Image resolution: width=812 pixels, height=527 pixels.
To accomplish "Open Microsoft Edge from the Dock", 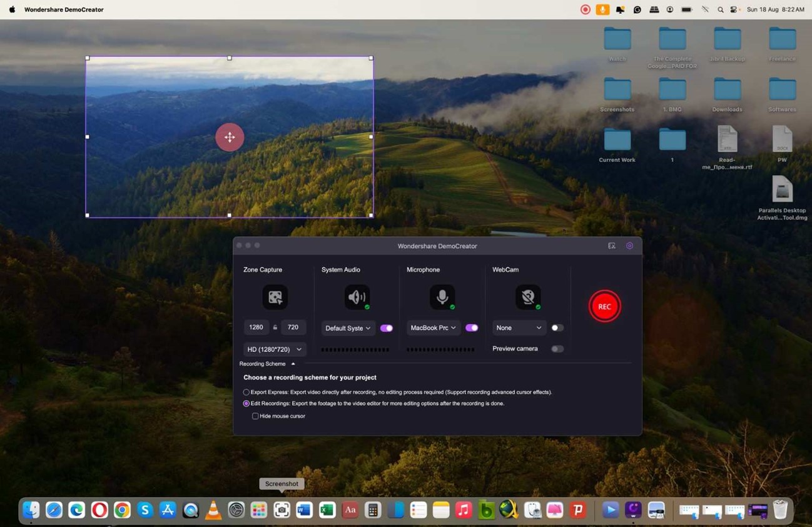I will 77,510.
